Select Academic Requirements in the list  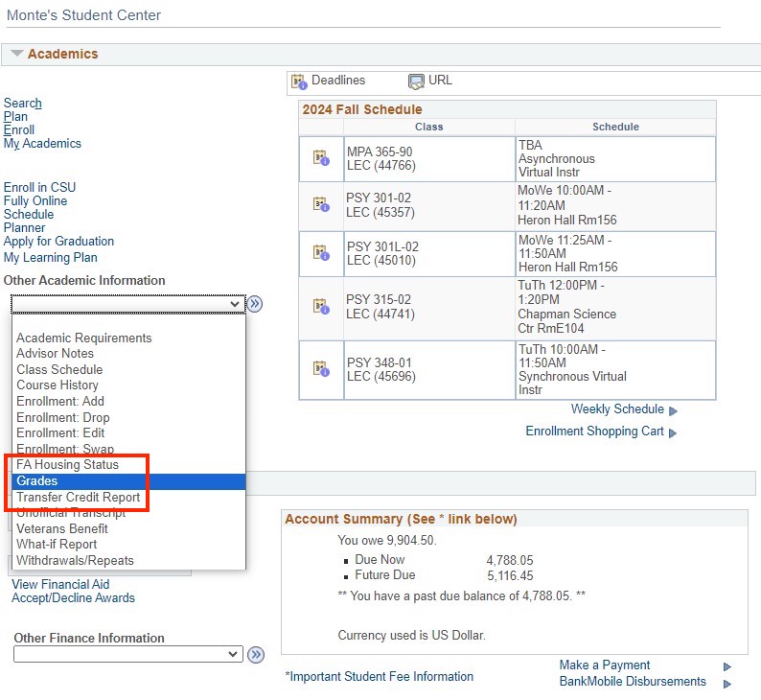(84, 338)
